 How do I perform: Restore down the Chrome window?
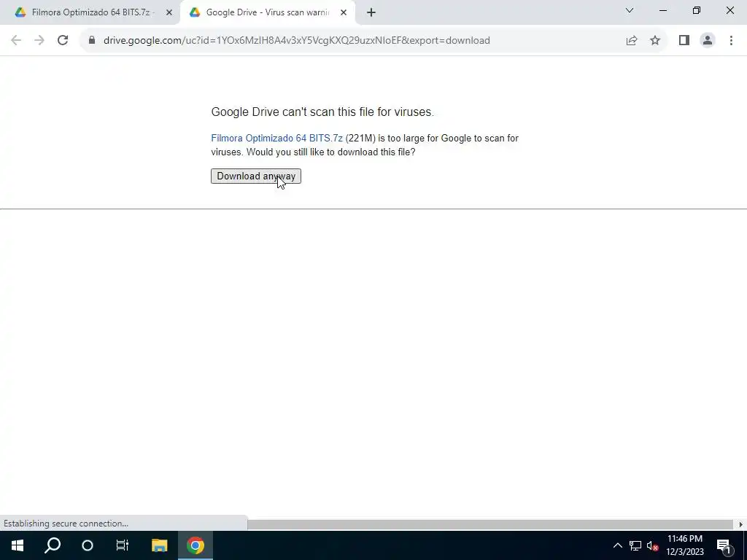(x=697, y=10)
